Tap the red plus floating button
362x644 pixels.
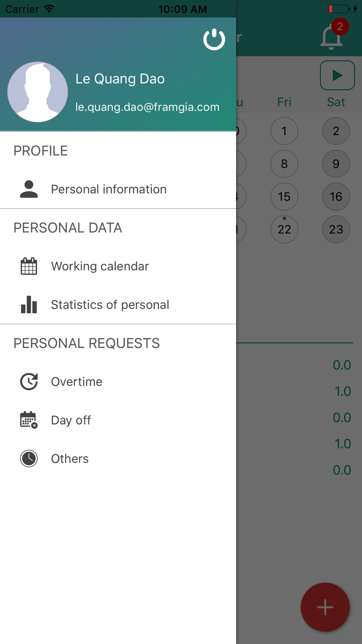coord(325,607)
